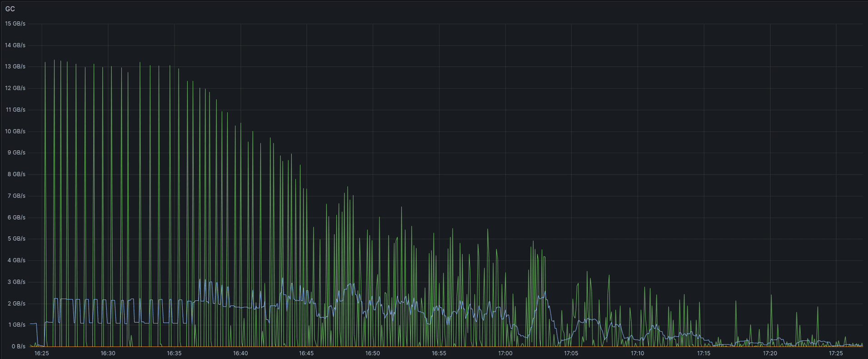
Task: Click the 16:25 time axis label
Action: pyautogui.click(x=41, y=353)
